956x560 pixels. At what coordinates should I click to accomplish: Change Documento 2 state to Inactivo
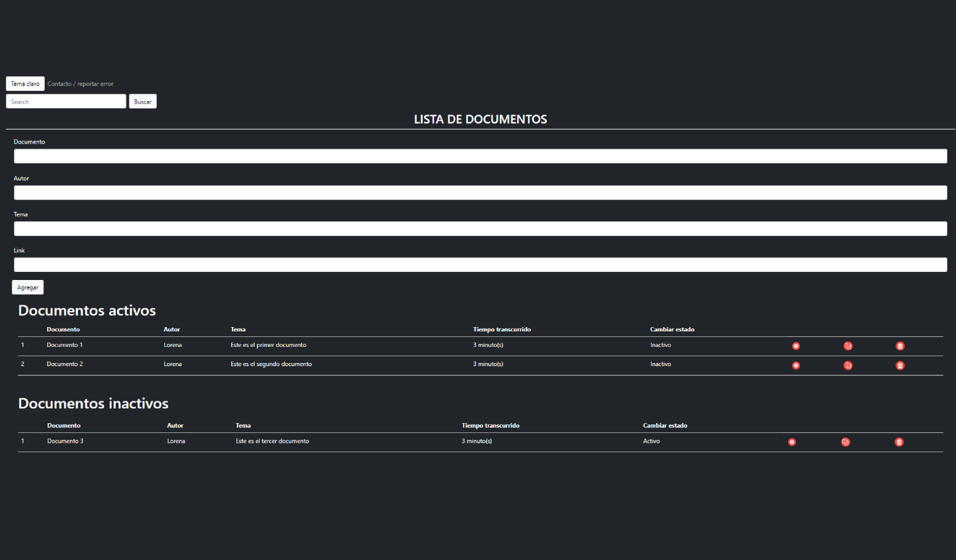[660, 364]
